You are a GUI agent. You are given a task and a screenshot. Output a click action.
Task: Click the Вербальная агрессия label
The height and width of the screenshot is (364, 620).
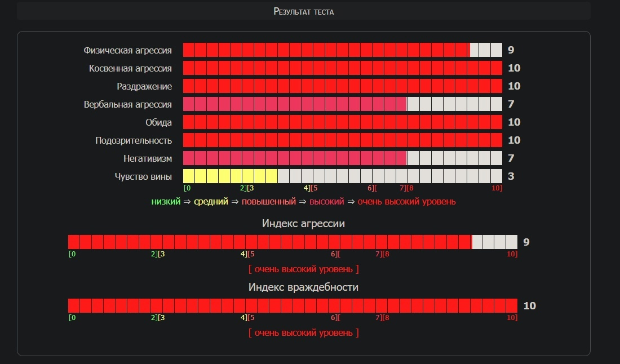128,104
